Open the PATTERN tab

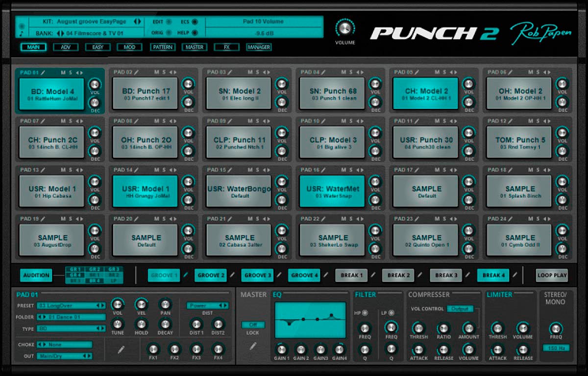tap(162, 47)
